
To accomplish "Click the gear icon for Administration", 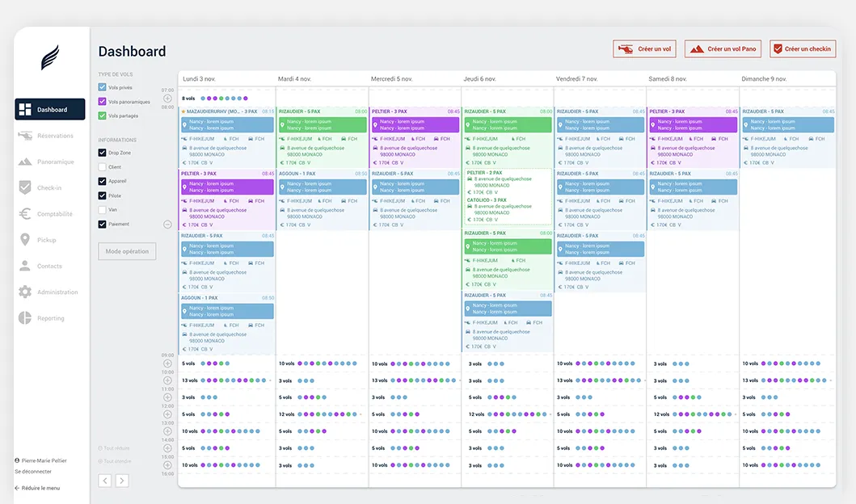I will pos(25,292).
